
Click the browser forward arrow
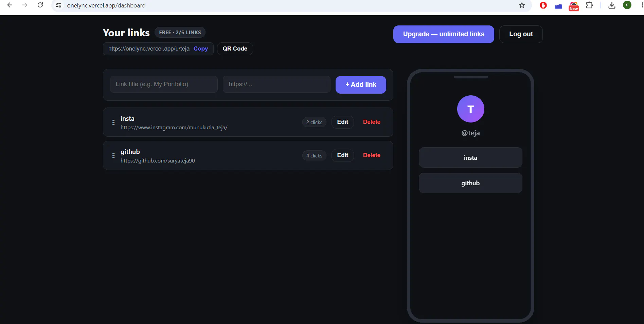pyautogui.click(x=25, y=5)
